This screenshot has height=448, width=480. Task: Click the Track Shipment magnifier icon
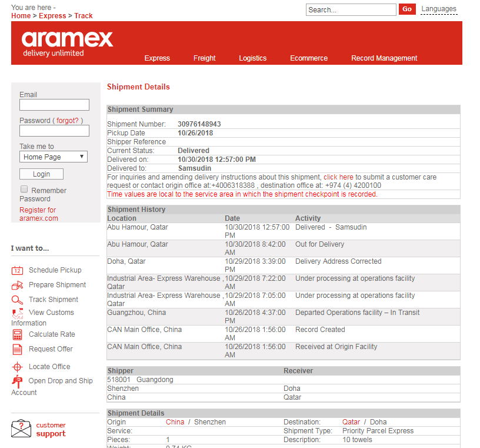pos(17,300)
